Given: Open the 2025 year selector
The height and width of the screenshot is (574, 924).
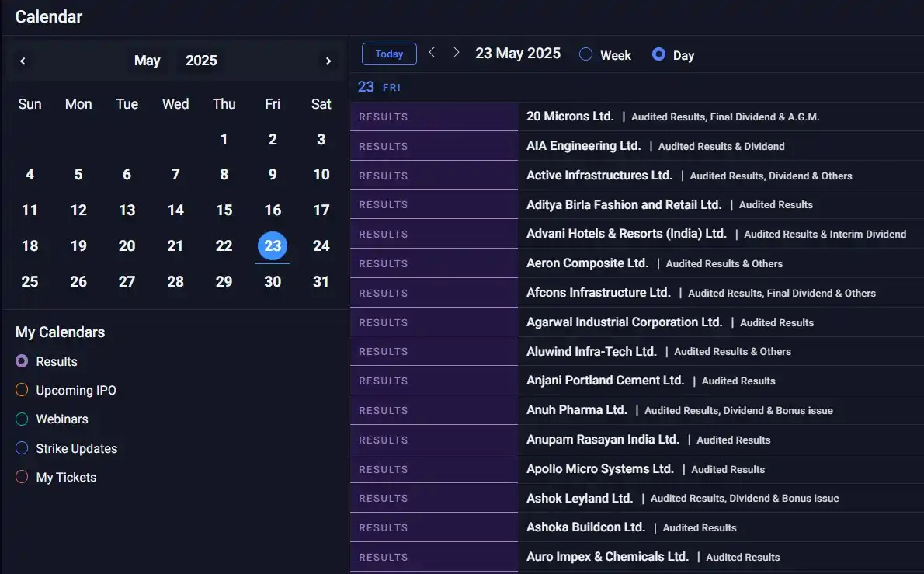Looking at the screenshot, I should tap(201, 61).
